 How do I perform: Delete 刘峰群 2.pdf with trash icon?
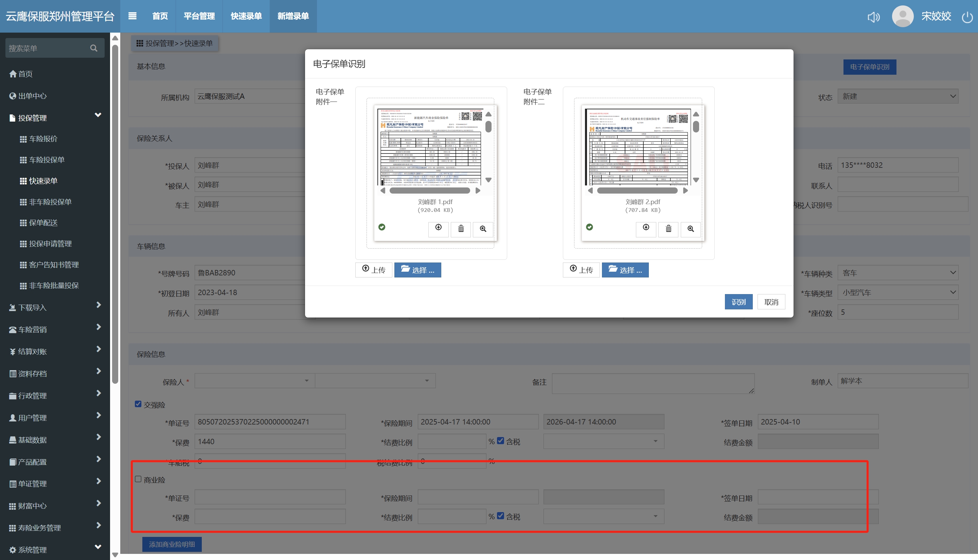pos(668,229)
